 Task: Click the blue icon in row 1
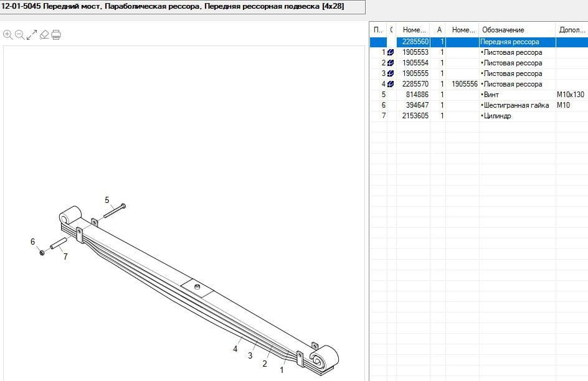(x=391, y=53)
